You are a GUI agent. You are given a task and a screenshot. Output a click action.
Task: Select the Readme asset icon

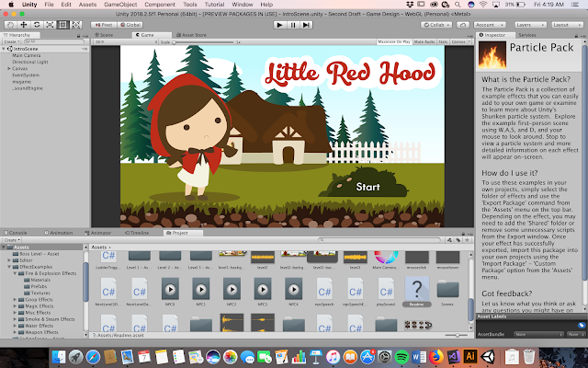pyautogui.click(x=416, y=289)
